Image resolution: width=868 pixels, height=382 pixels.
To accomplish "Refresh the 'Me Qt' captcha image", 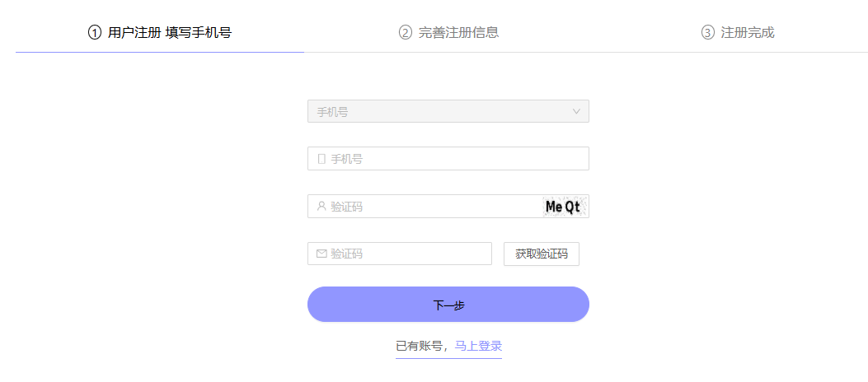I will 565,207.
